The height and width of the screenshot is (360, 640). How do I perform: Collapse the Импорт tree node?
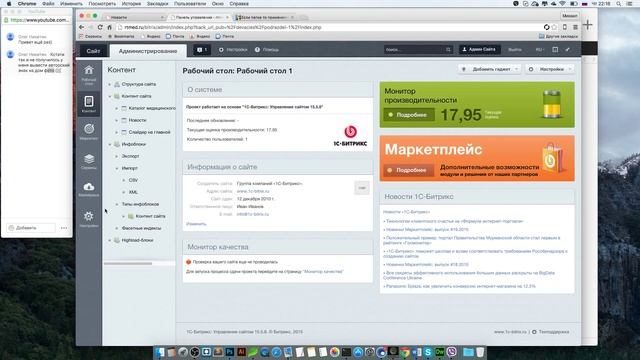point(117,168)
